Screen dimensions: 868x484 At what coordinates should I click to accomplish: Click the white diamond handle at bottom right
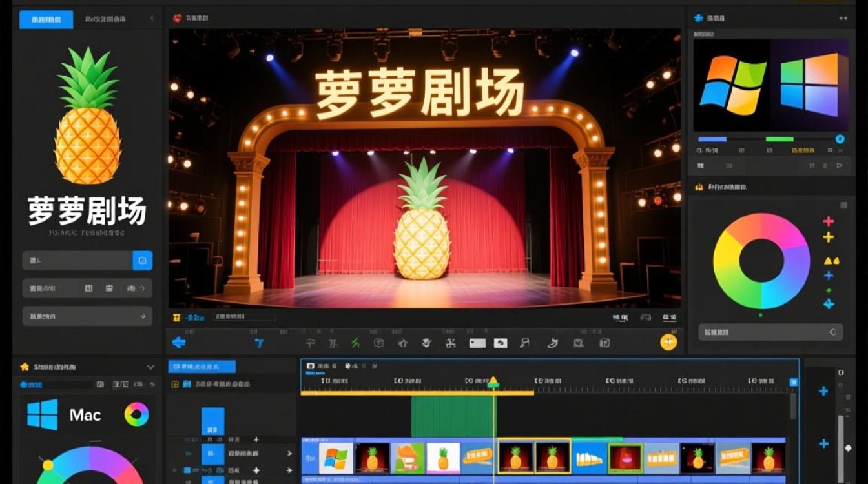[848, 448]
